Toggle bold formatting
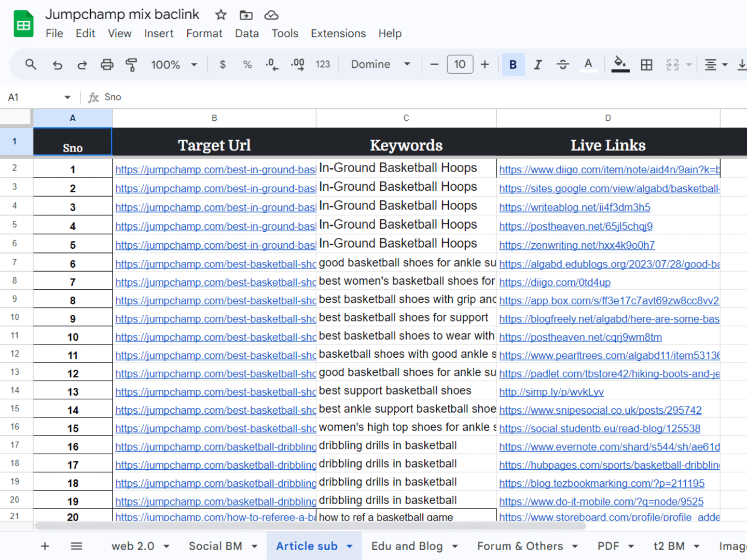 point(513,64)
